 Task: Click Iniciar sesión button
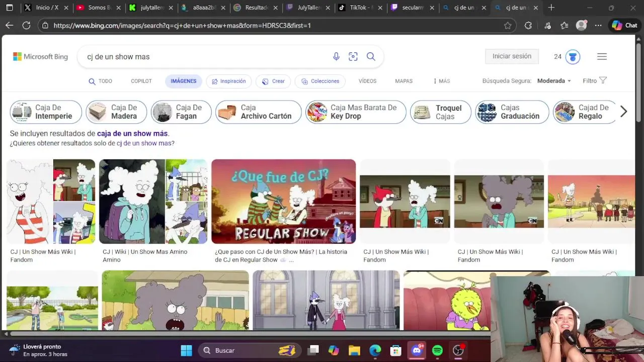(x=512, y=56)
